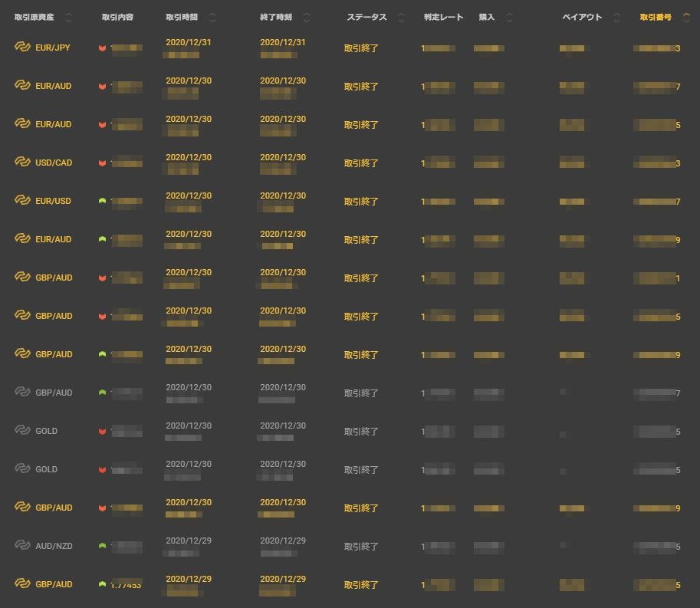Click the EUR/JPY asset link icon
Screen dimensions: 700x608
click(x=21, y=48)
